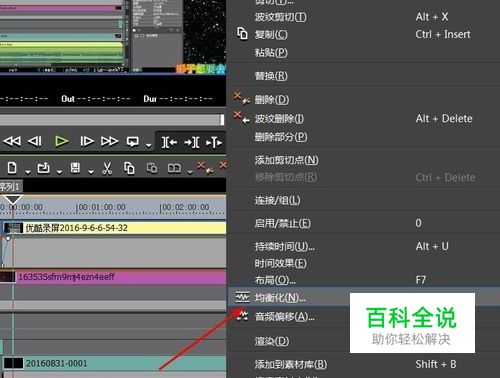Image resolution: width=500 pixels, height=378 pixels.
Task: Choose 添加剪切点(N) menu entry
Action: (363, 160)
